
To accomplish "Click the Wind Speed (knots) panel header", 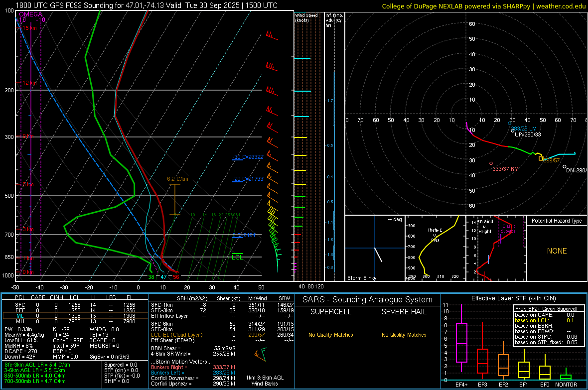I will (306, 17).
